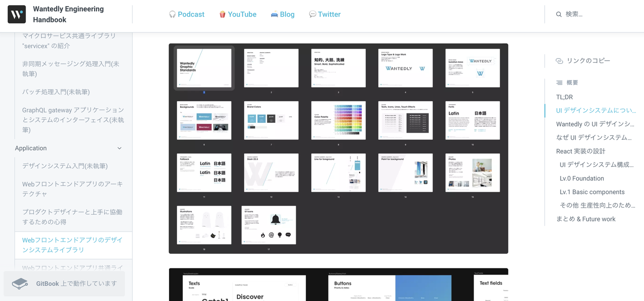Jump to TL;DR section

(x=564, y=97)
